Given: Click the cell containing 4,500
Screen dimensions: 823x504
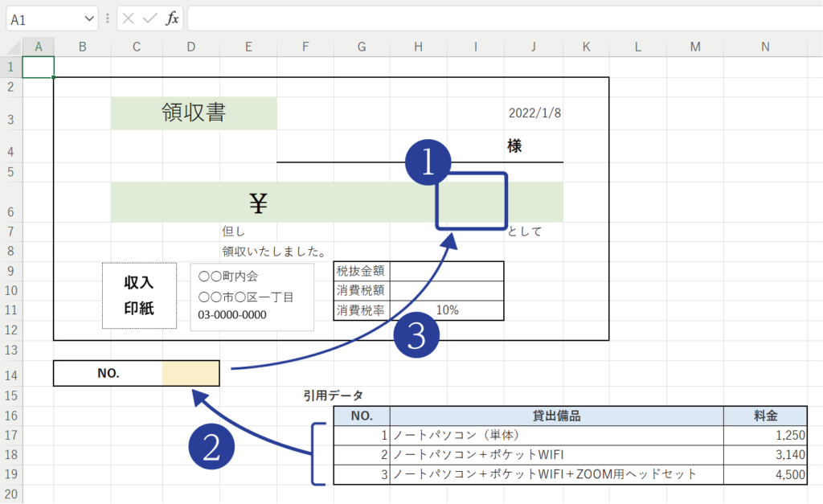Looking at the screenshot, I should 765,474.
